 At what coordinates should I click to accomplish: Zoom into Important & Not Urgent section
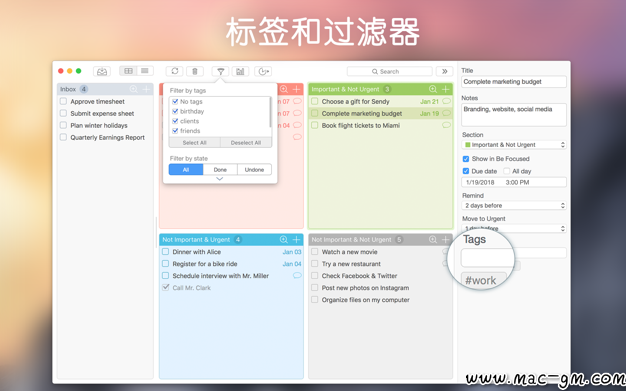click(433, 89)
